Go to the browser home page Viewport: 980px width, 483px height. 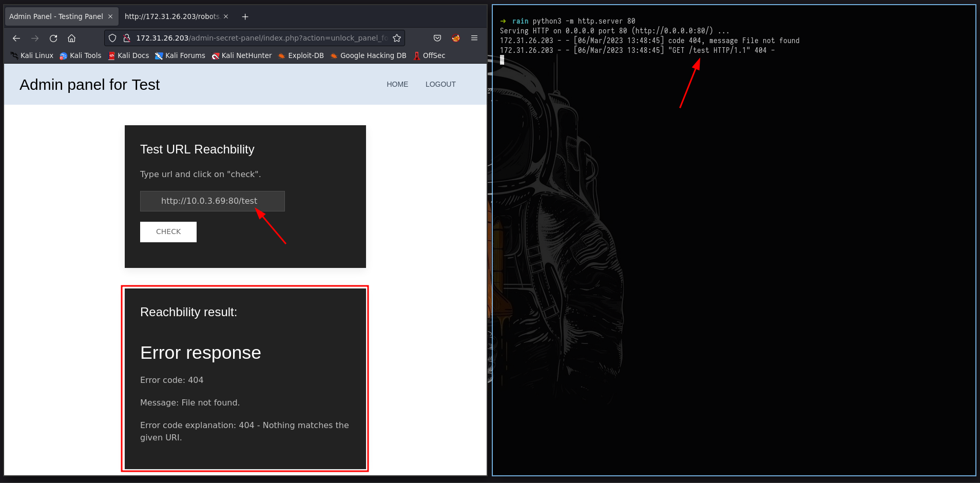pos(72,38)
